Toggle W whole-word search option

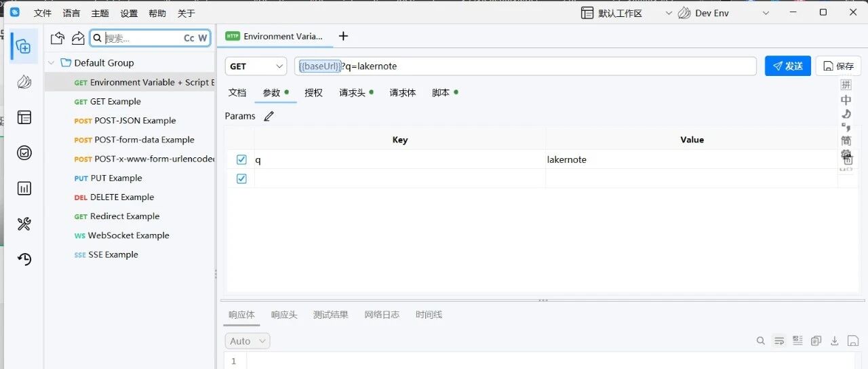click(x=203, y=39)
